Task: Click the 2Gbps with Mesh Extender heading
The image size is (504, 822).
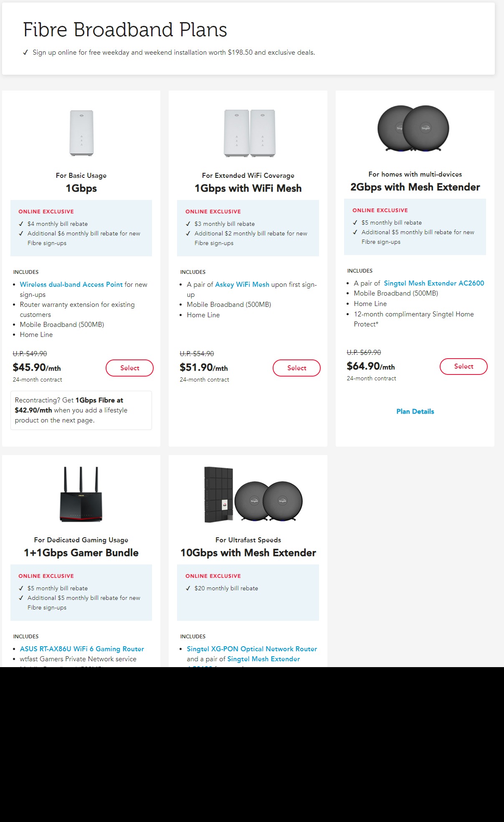Action: (415, 187)
